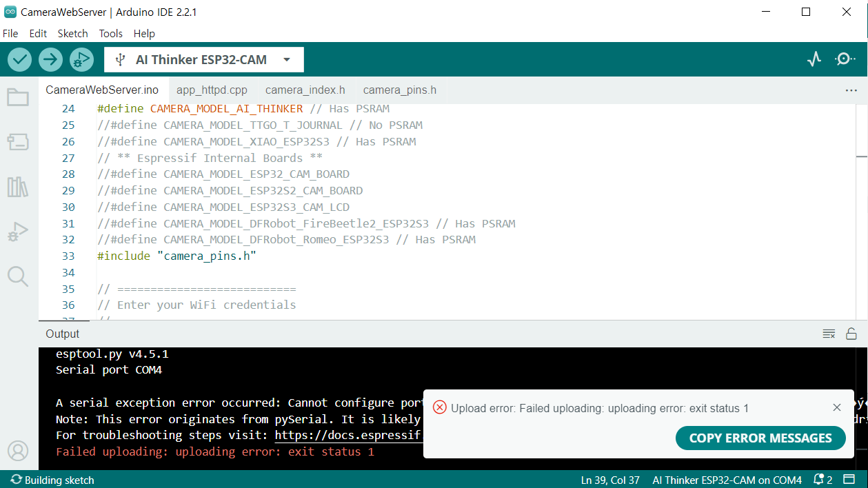
Task: Open the editor tabs overflow menu
Action: point(851,90)
